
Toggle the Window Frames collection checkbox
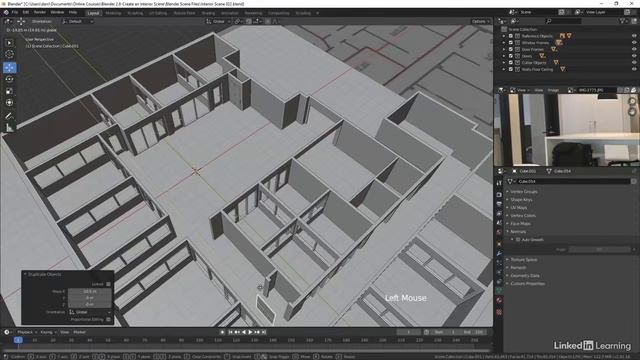coord(511,42)
